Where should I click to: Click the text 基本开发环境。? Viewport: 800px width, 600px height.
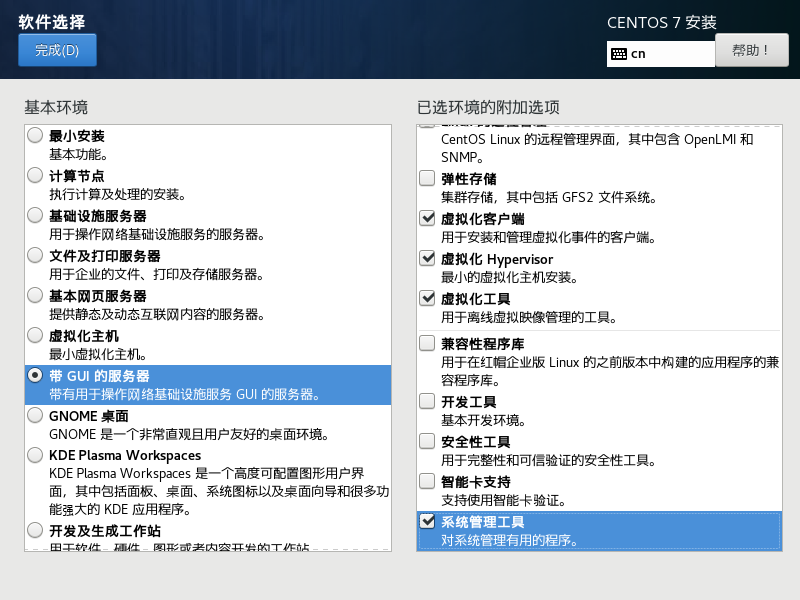coord(484,420)
